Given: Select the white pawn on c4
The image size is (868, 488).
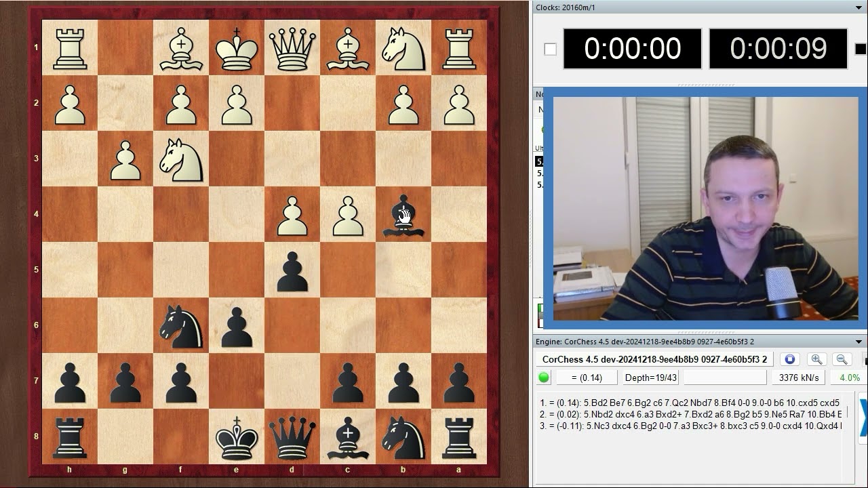Looking at the screenshot, I should coord(348,215).
